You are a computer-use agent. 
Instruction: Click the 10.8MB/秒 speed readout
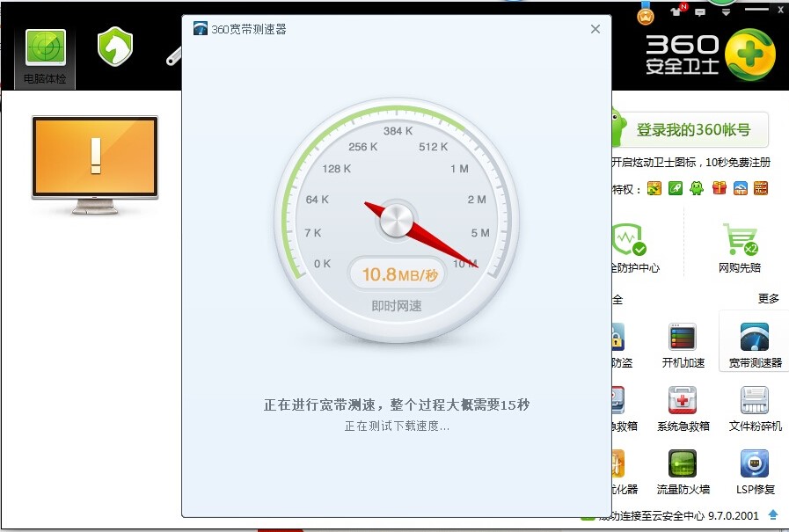tap(399, 274)
